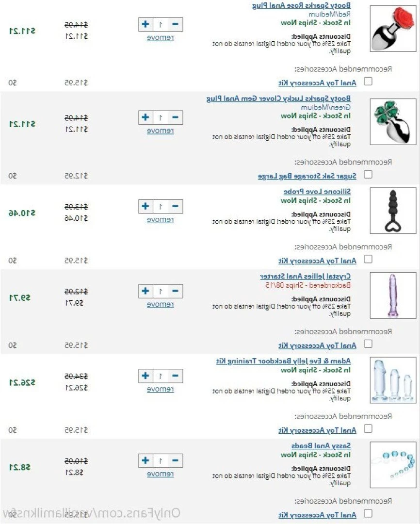
Task: Remove the Sassy Beads item from cart
Action: (161, 475)
